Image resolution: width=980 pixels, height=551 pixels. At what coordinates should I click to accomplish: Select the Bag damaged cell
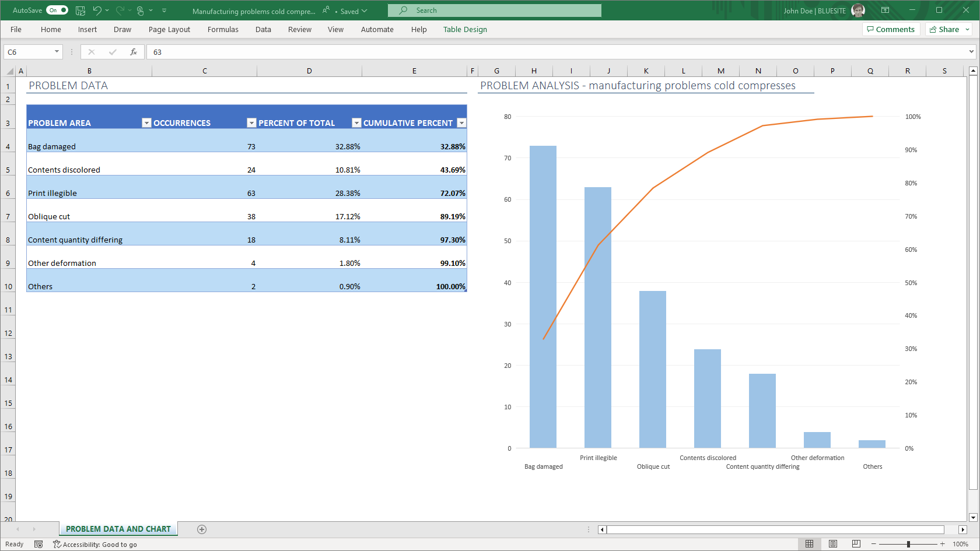[89, 141]
